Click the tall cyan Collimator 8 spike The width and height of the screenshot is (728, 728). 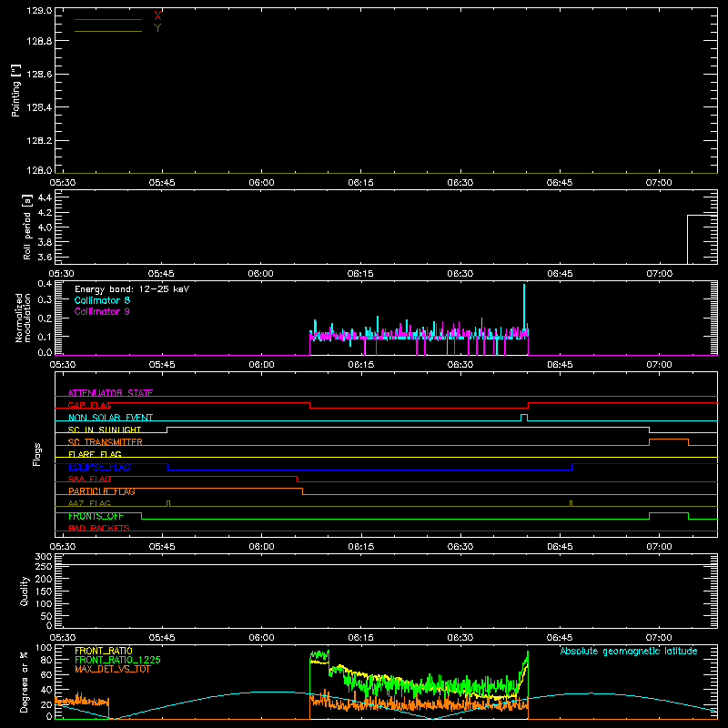tap(524, 308)
